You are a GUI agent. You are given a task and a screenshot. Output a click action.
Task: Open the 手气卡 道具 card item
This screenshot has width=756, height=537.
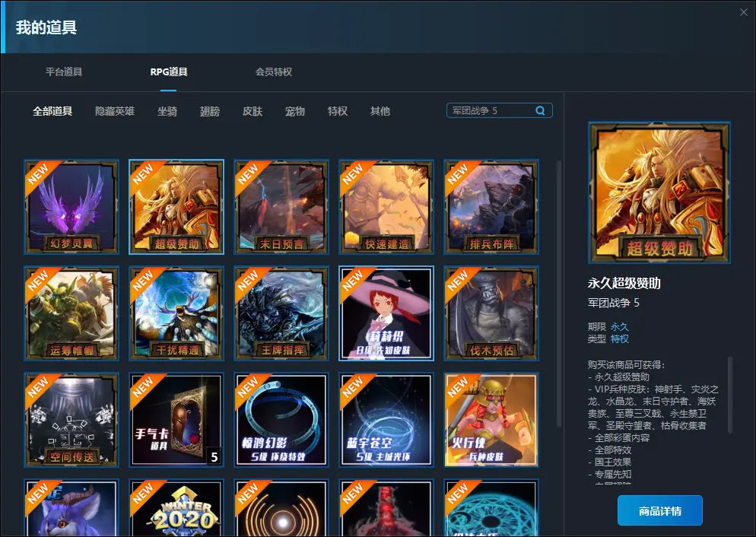(x=176, y=420)
